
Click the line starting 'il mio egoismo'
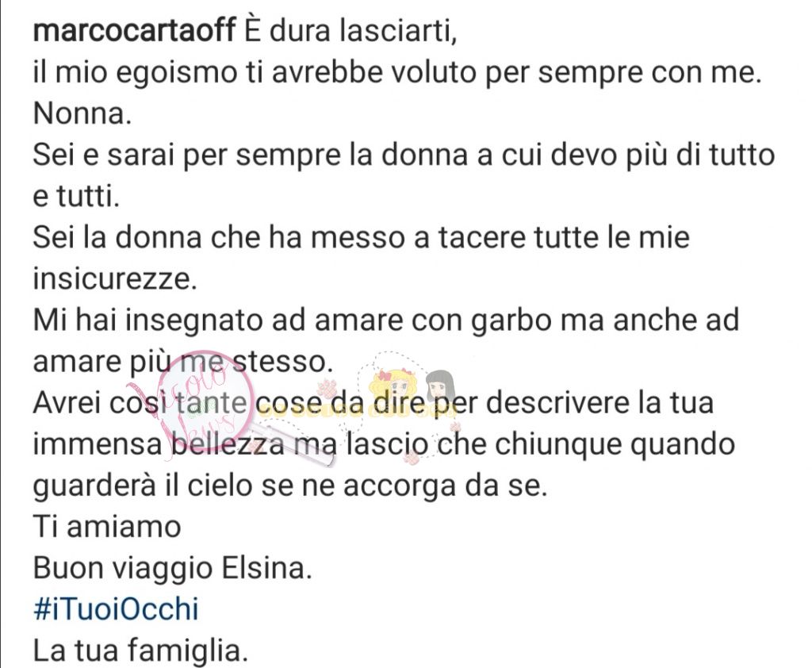(397, 71)
